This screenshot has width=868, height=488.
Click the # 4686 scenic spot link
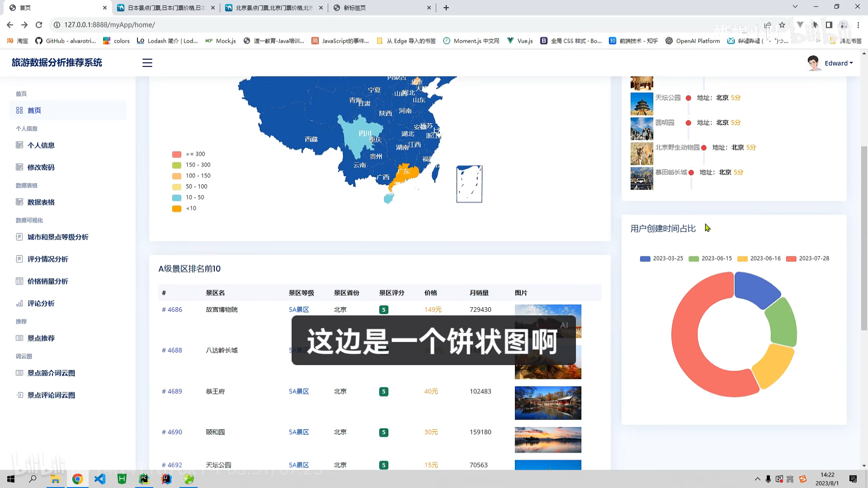click(172, 310)
